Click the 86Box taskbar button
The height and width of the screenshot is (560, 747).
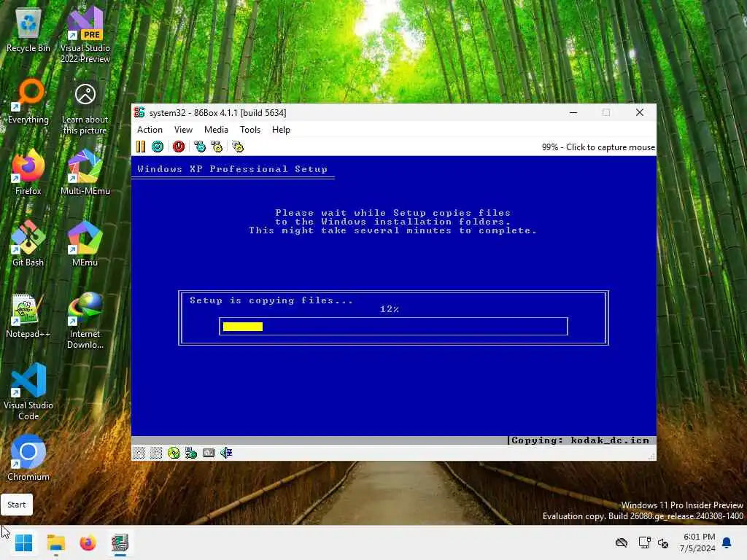[x=120, y=542]
